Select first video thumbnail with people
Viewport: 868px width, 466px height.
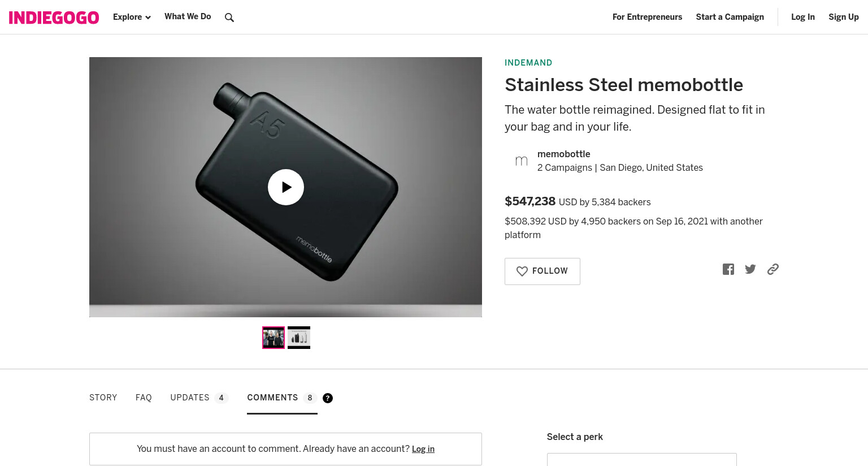[274, 338]
